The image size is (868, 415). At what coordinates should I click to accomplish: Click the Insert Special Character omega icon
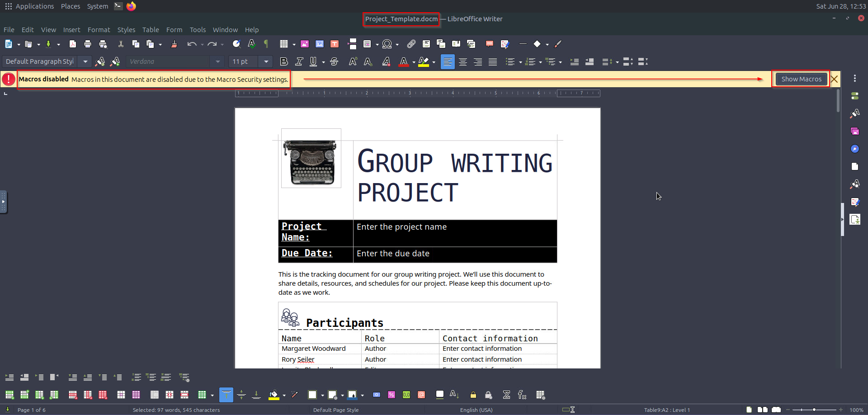(387, 44)
